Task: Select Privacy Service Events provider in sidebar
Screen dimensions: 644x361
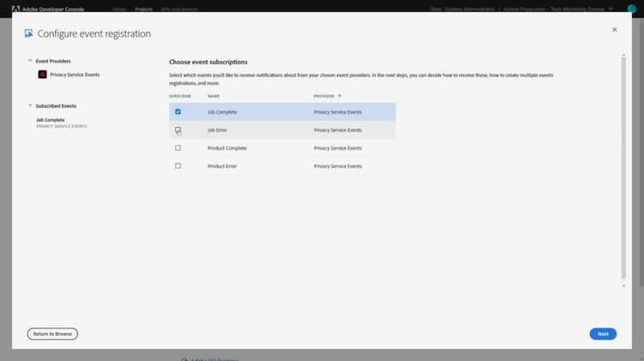Action: pyautogui.click(x=75, y=75)
